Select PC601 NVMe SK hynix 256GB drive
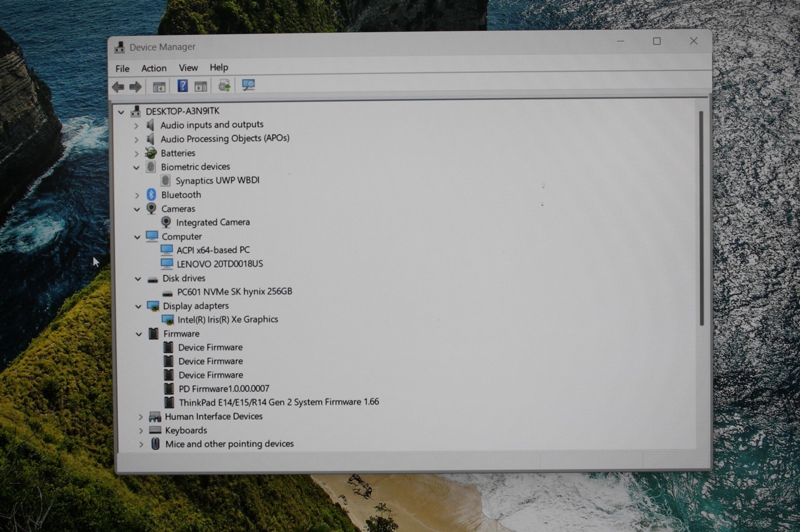Image resolution: width=800 pixels, height=532 pixels. (x=234, y=291)
